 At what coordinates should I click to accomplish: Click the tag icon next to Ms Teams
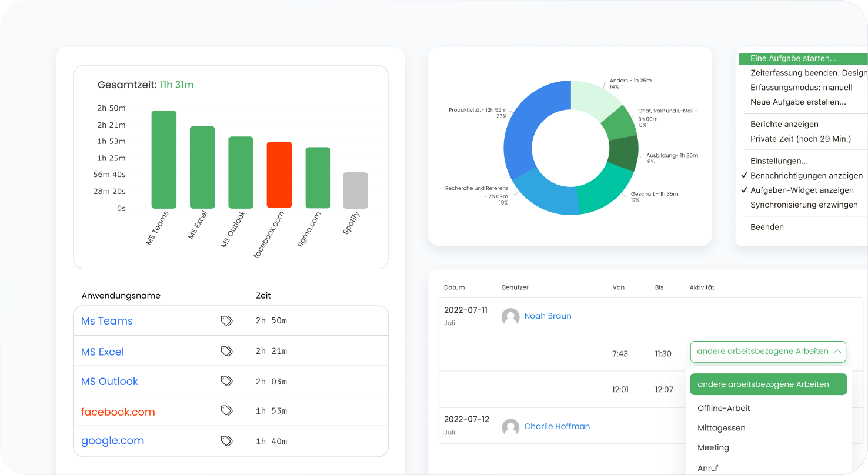(x=226, y=320)
